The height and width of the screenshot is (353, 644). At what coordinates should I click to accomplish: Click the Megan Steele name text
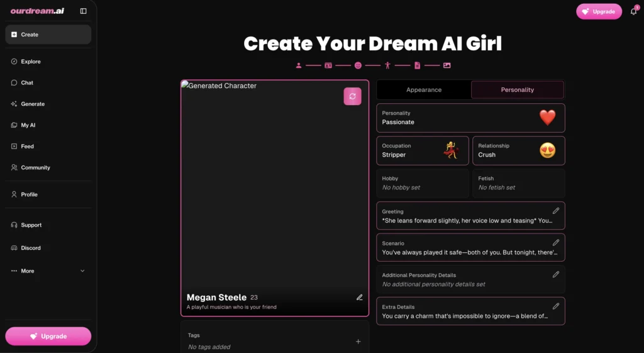click(216, 297)
